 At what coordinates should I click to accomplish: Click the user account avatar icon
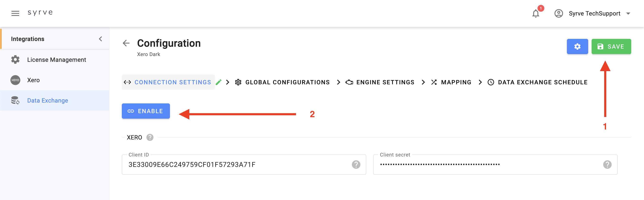click(x=559, y=13)
